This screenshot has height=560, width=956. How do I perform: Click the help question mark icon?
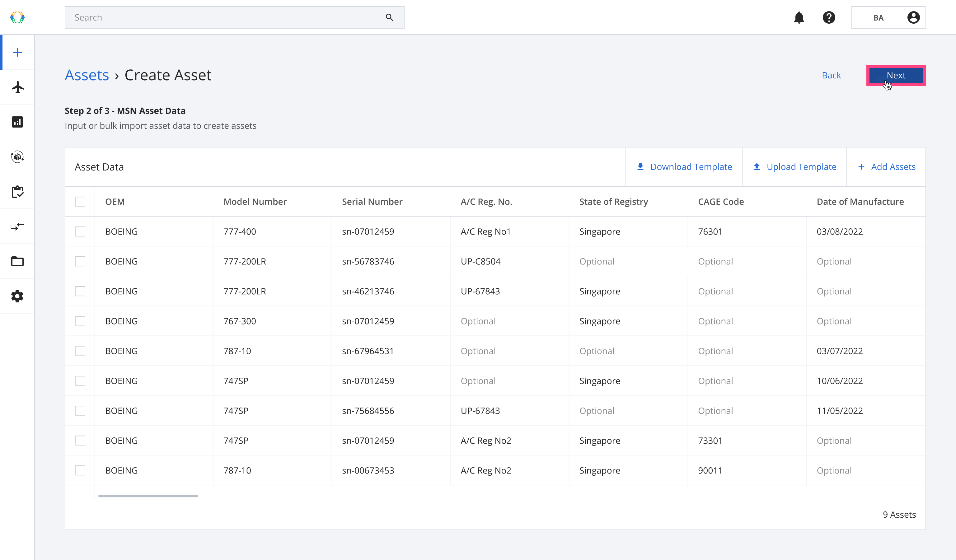829,17
